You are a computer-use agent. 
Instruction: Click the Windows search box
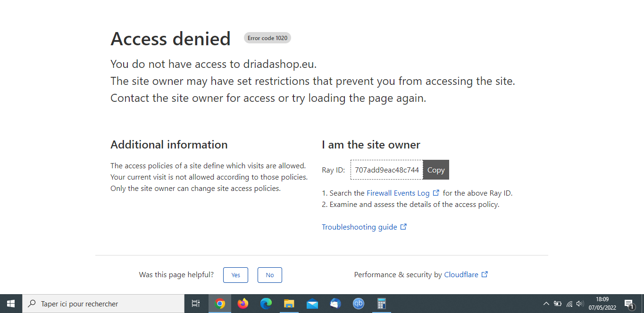tap(104, 304)
